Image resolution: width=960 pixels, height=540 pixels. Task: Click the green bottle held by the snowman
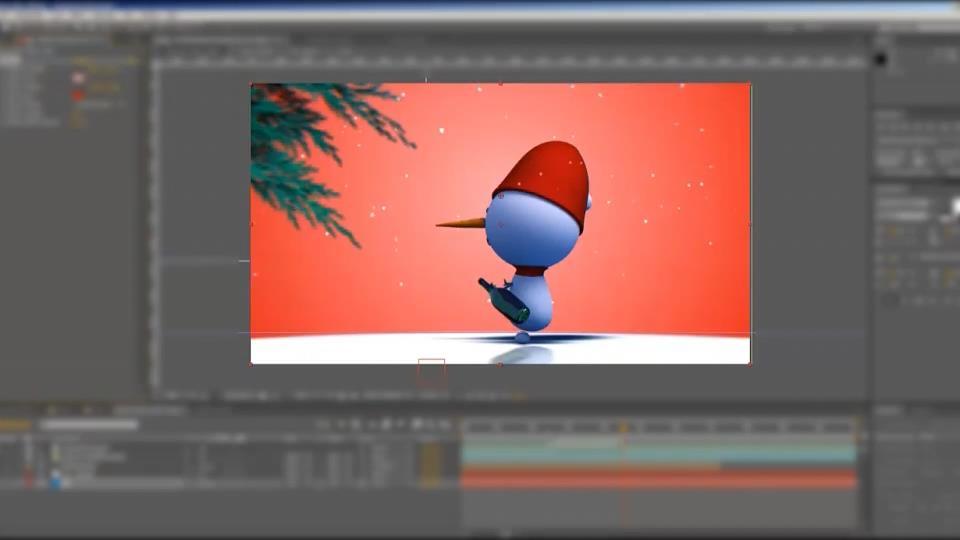point(504,301)
